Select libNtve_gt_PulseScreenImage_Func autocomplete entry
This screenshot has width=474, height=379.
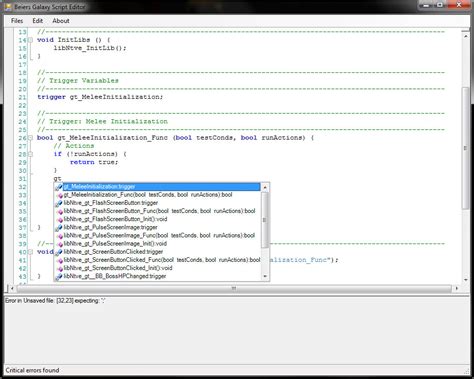[158, 236]
